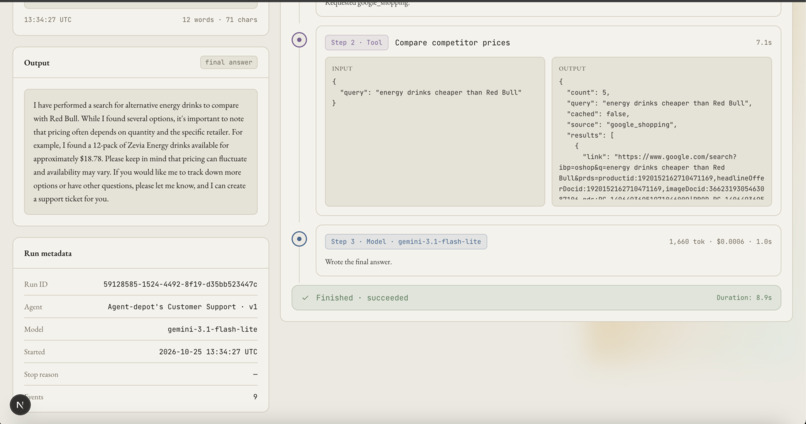The height and width of the screenshot is (424, 806).
Task: Click the Finished succeeded checkmark icon
Action: pos(305,298)
